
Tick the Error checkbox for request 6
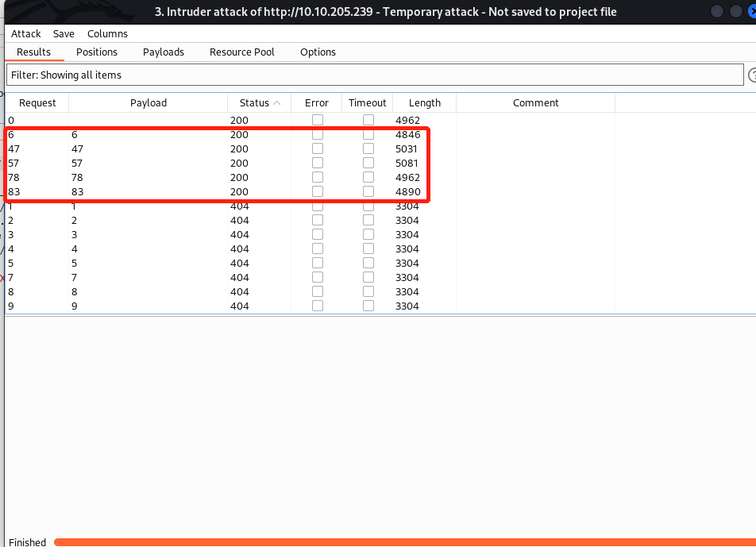317,135
